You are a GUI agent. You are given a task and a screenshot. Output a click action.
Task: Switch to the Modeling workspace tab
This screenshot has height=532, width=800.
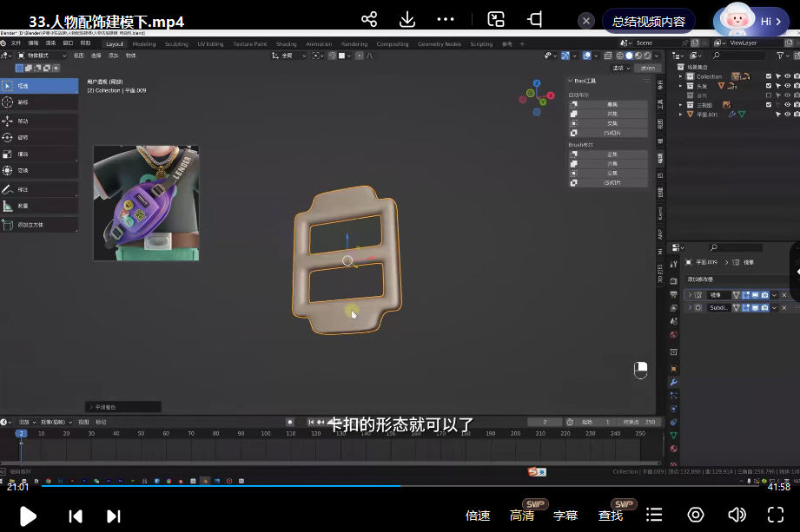[x=144, y=43]
